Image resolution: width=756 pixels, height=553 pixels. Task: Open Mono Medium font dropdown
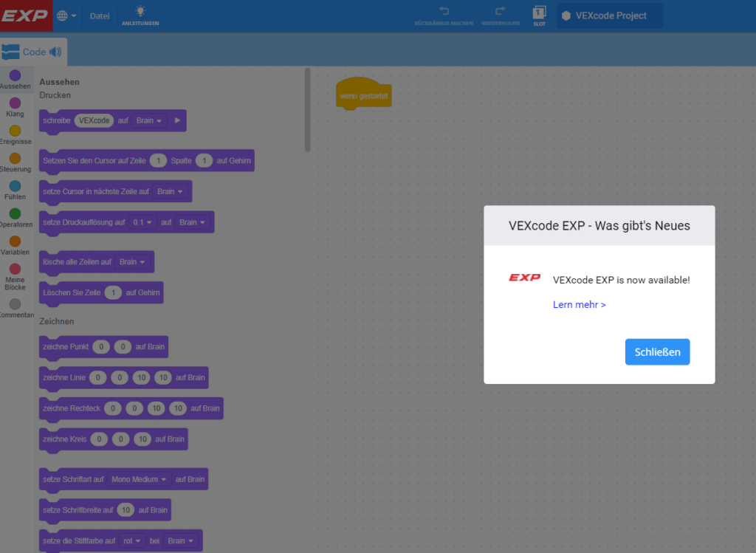tap(139, 479)
